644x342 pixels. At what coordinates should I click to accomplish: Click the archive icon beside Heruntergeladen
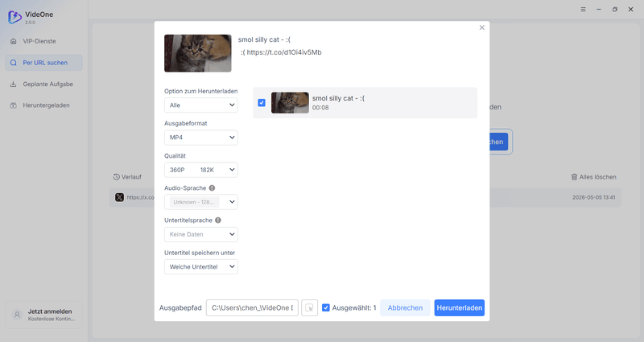(x=14, y=105)
